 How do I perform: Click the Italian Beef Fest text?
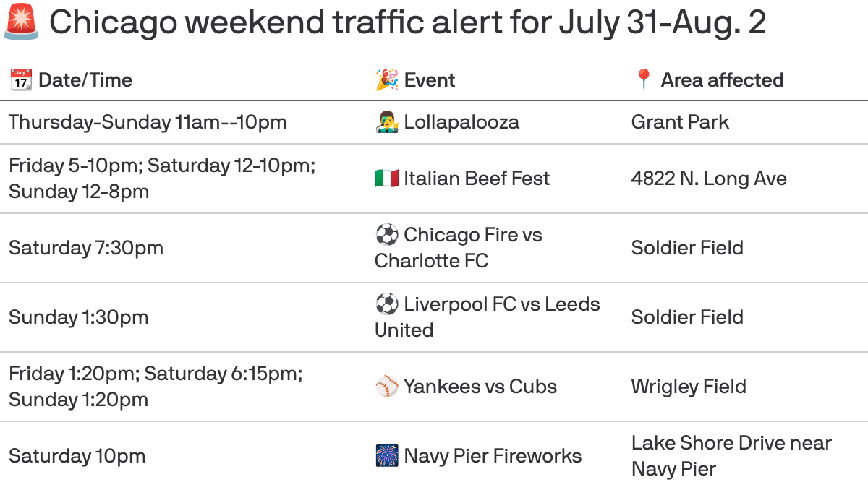(x=477, y=178)
